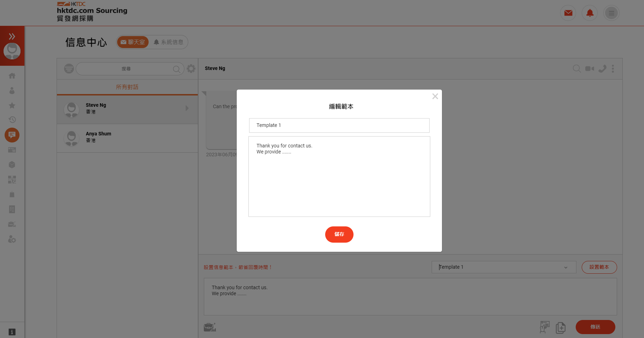
Task: Click the red send button
Action: click(595, 327)
